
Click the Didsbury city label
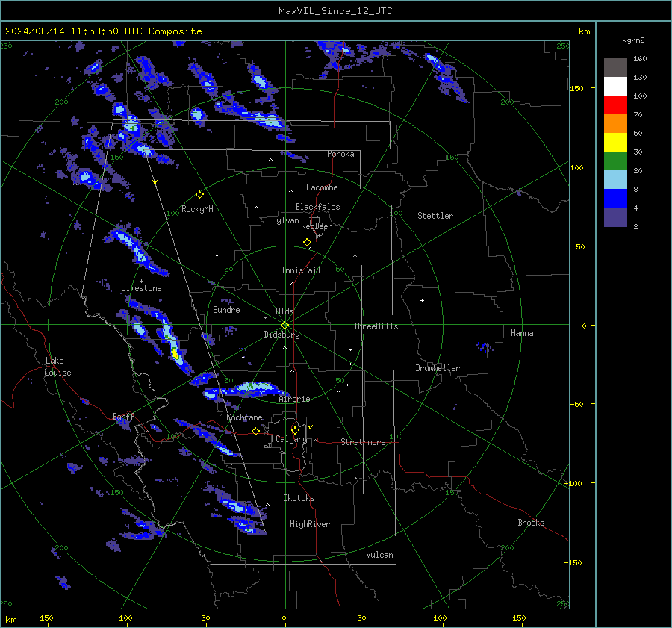coord(281,335)
